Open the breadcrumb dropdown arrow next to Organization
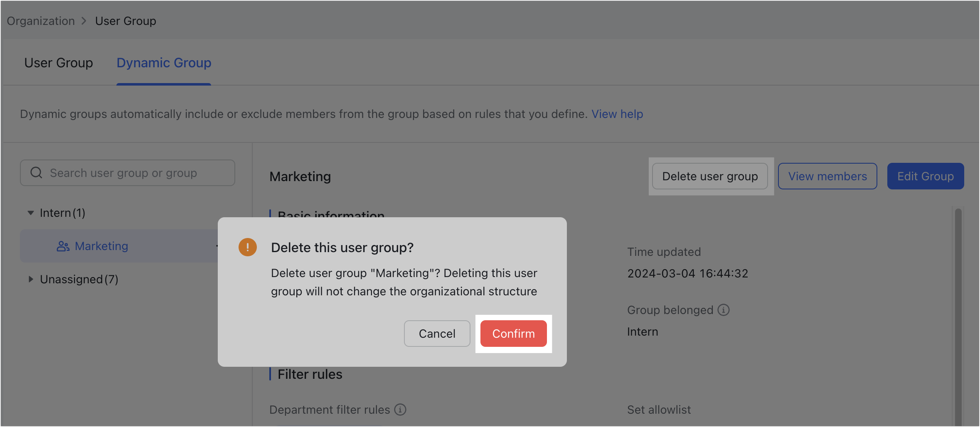Viewport: 980px width, 427px height. [x=84, y=21]
